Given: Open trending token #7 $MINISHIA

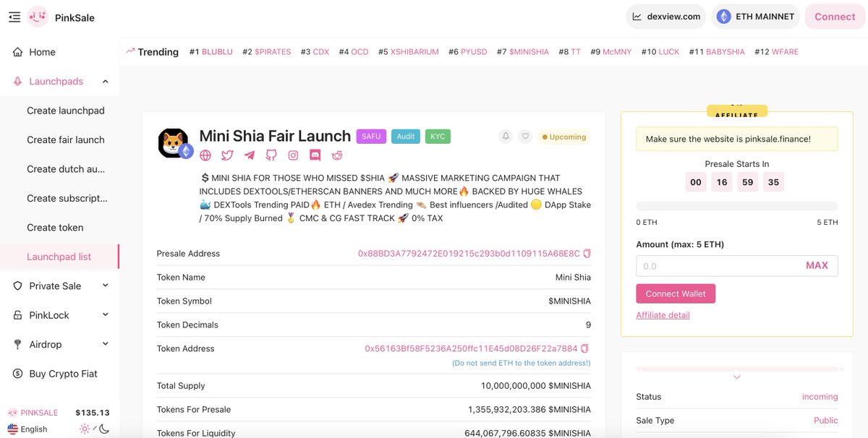Looking at the screenshot, I should coord(523,52).
